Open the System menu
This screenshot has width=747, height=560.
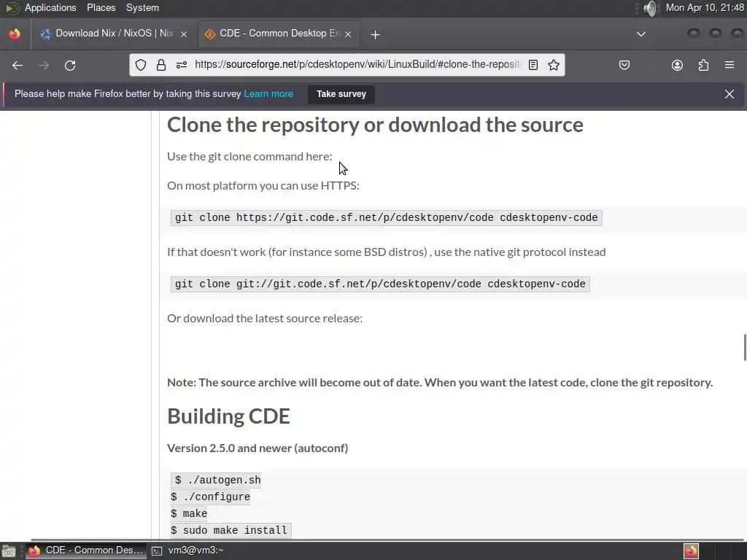[142, 7]
